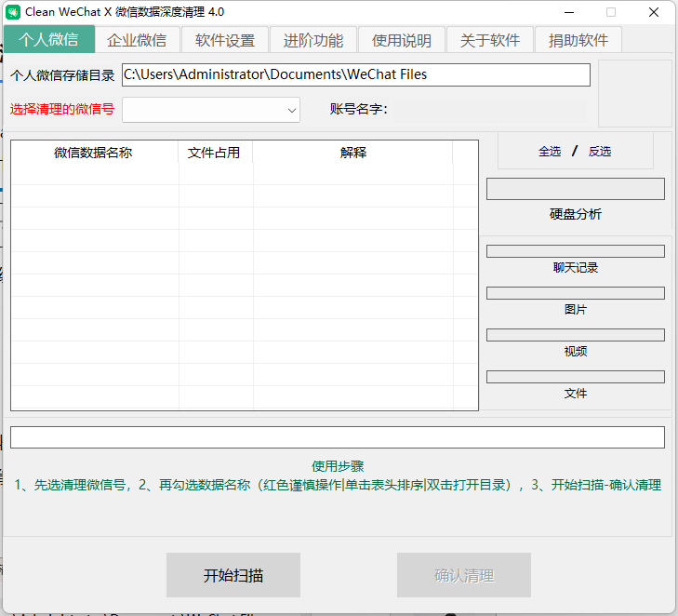The height and width of the screenshot is (616, 678).
Task: Click the WeChat storage directory path field
Action: coord(356,74)
